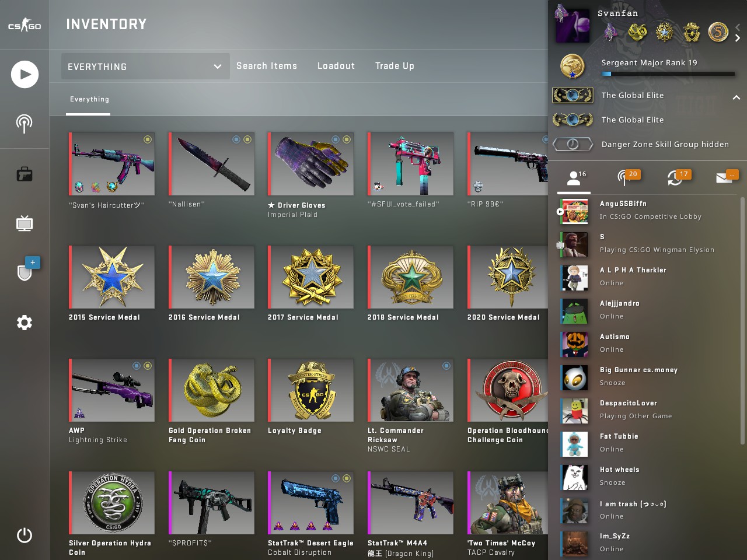Screen dimensions: 747x560
Task: Open the broadcast antenna news icon
Action: coord(24,124)
